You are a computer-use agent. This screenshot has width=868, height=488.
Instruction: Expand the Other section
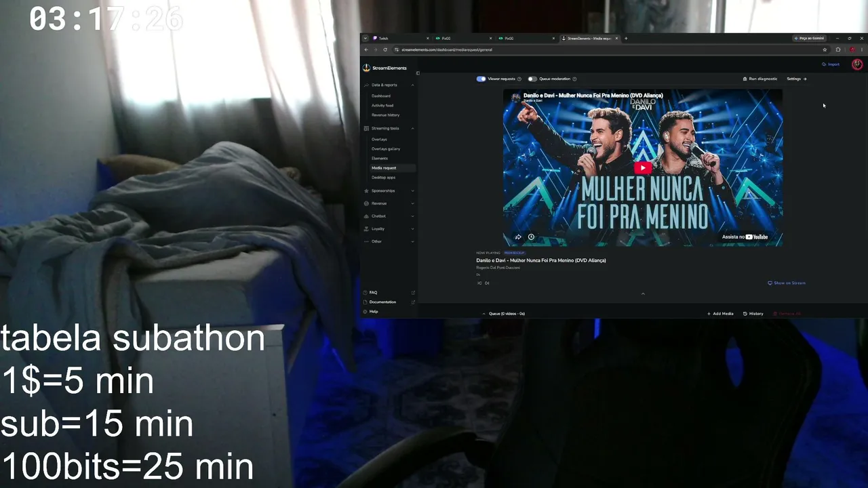pyautogui.click(x=389, y=241)
